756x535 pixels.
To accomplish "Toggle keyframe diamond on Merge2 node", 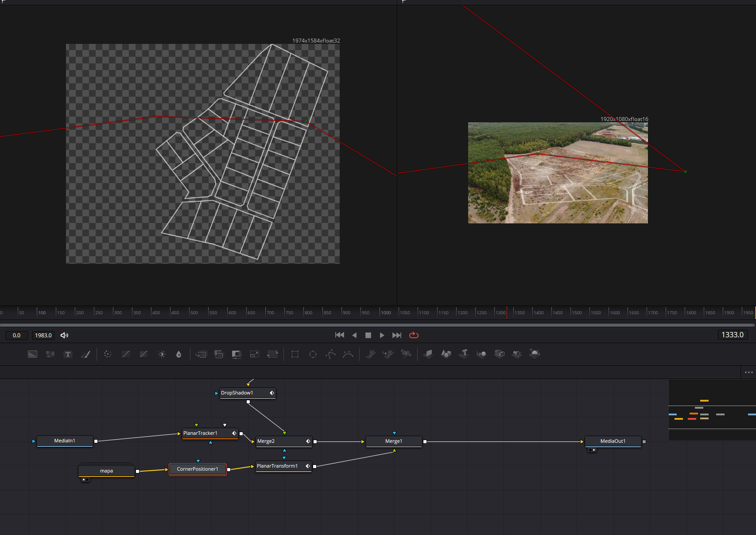I will tap(308, 441).
